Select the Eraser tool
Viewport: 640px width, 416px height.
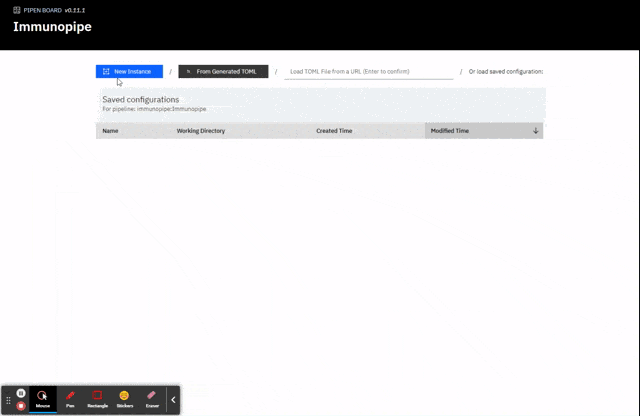click(152, 399)
